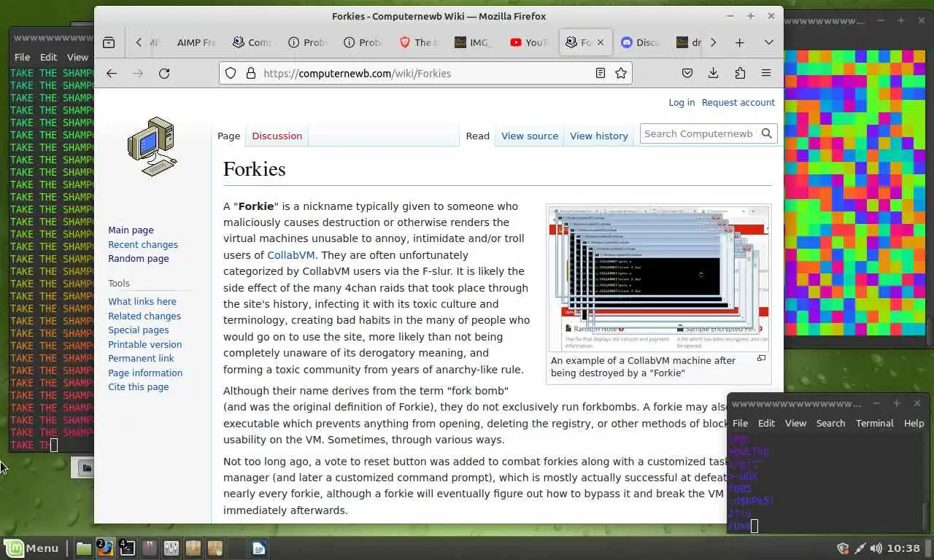Open the Linux Mint Menu button
934x560 pixels.
click(32, 548)
